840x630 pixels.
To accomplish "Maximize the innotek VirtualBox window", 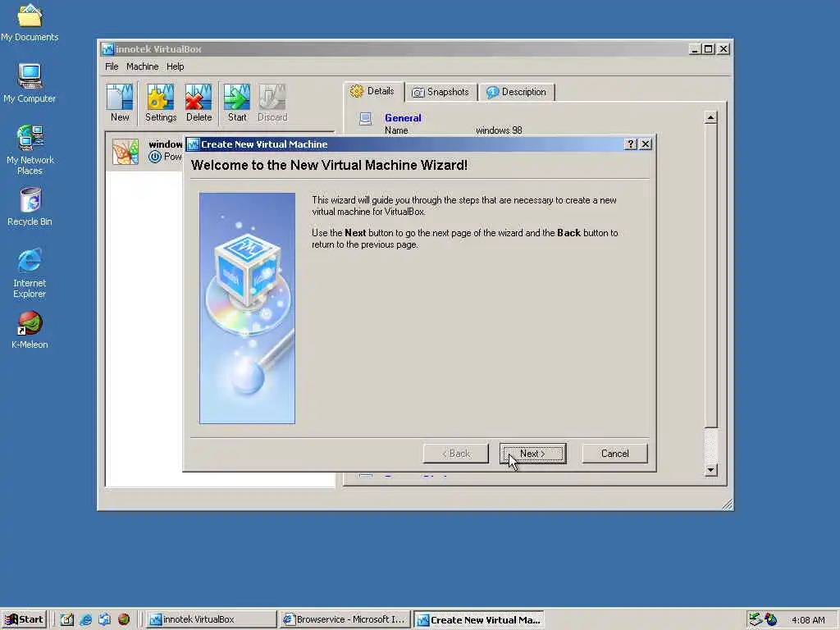I will [x=708, y=48].
